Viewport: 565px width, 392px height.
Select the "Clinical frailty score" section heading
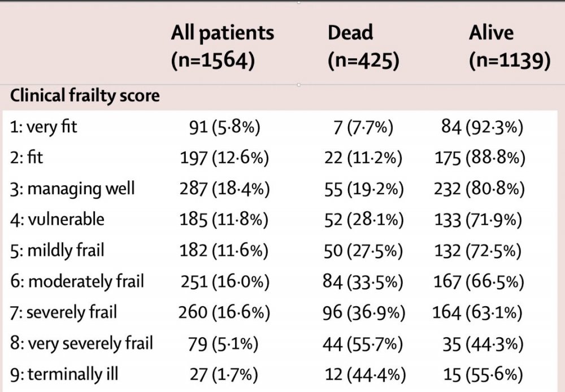pos(85,95)
